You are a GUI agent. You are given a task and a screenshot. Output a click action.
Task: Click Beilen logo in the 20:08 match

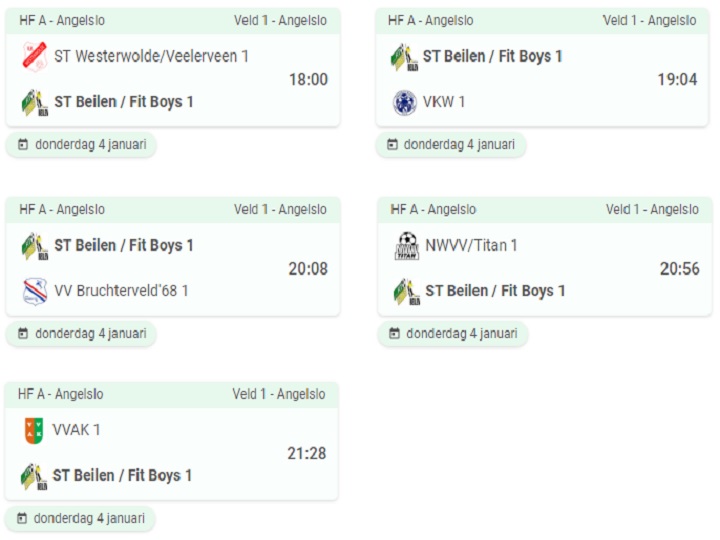35,246
